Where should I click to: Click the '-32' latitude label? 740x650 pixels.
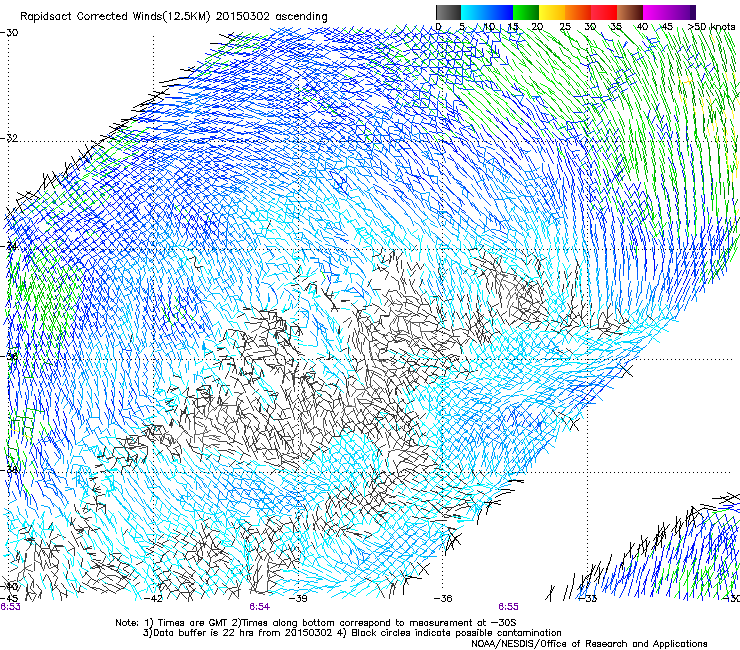9,138
